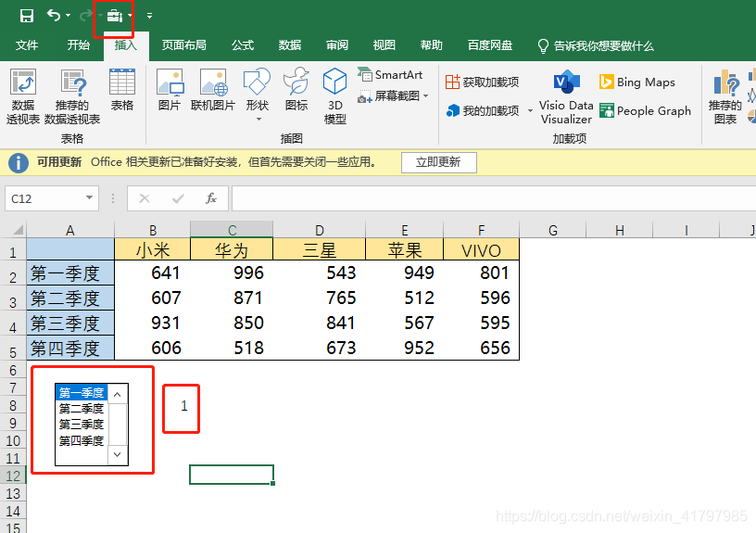Screen dimensions: 756x533
Task: Click 推荐的图表 recommended charts
Action: pyautogui.click(x=724, y=96)
